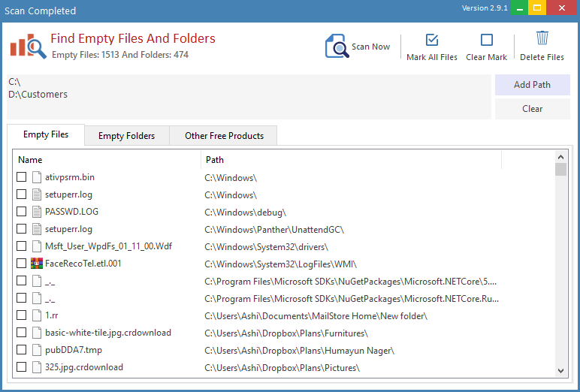Check the box for Msft_User_WpdFs_01_11_00.Wdf
The width and height of the screenshot is (580, 392).
click(x=22, y=246)
